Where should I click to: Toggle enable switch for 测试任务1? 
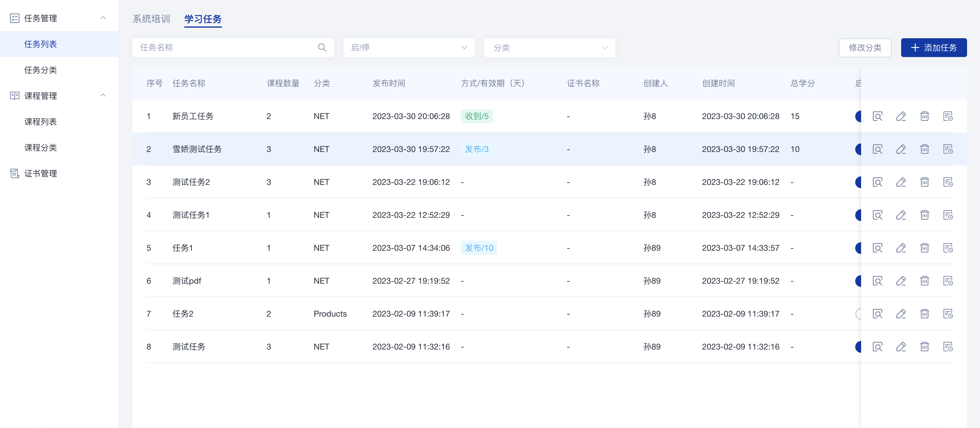pyautogui.click(x=858, y=215)
